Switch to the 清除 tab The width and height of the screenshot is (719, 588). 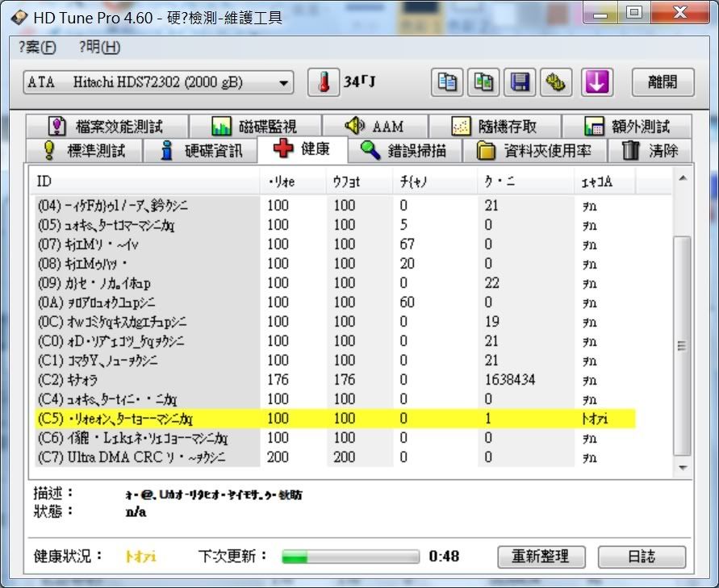point(650,150)
